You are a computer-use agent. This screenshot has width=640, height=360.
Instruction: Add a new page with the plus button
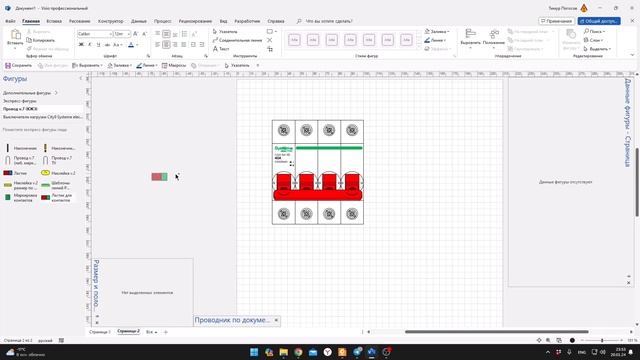click(x=166, y=332)
